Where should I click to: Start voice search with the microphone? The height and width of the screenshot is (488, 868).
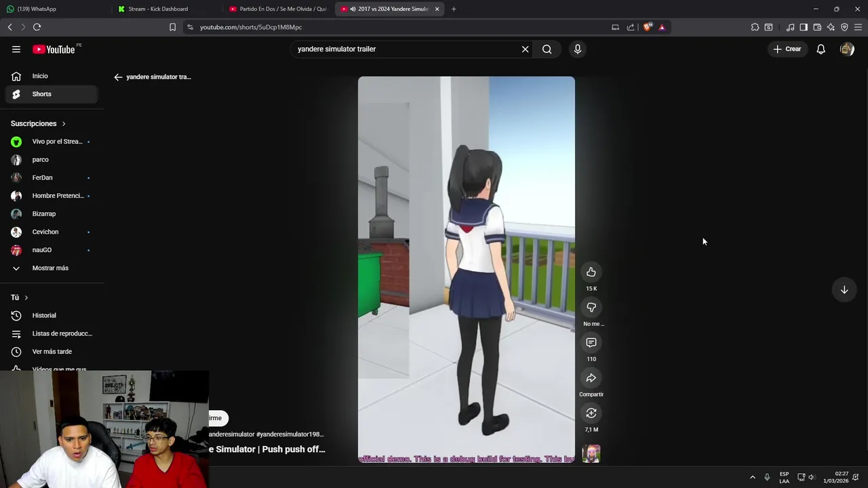click(578, 49)
